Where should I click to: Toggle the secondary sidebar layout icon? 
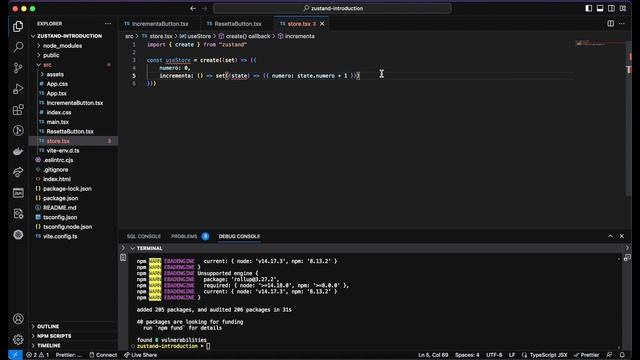(611, 8)
